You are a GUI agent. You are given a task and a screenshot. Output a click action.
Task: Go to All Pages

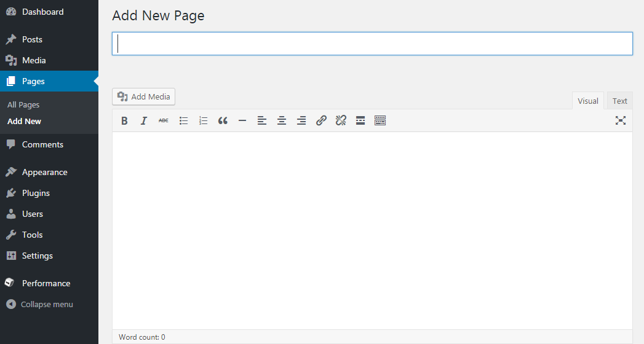[x=23, y=104]
